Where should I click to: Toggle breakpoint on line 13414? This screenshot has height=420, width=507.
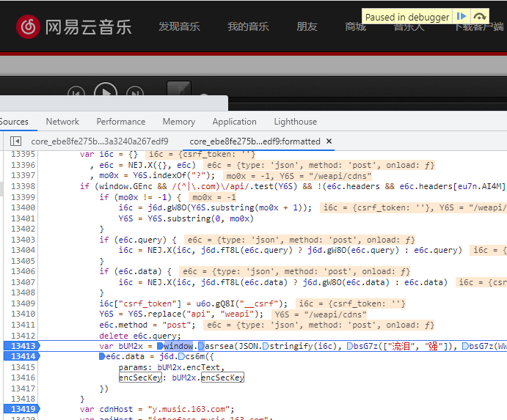[x=22, y=356]
